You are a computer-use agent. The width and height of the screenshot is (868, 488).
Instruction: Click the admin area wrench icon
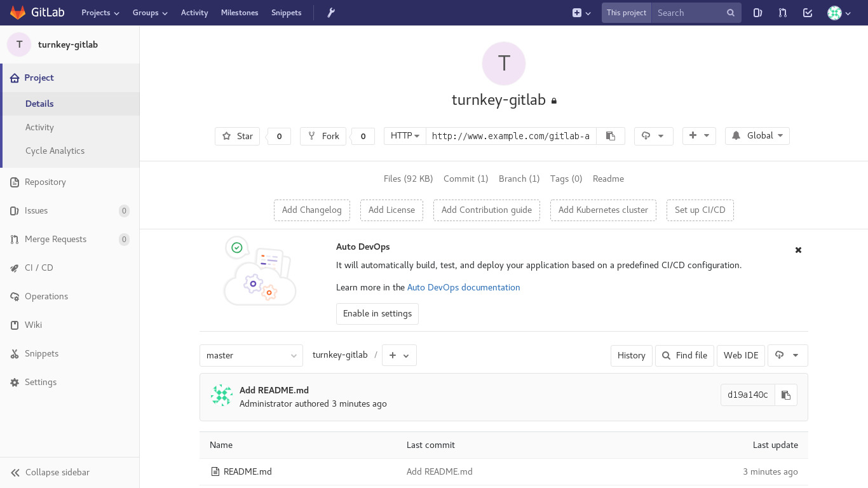pyautogui.click(x=331, y=13)
